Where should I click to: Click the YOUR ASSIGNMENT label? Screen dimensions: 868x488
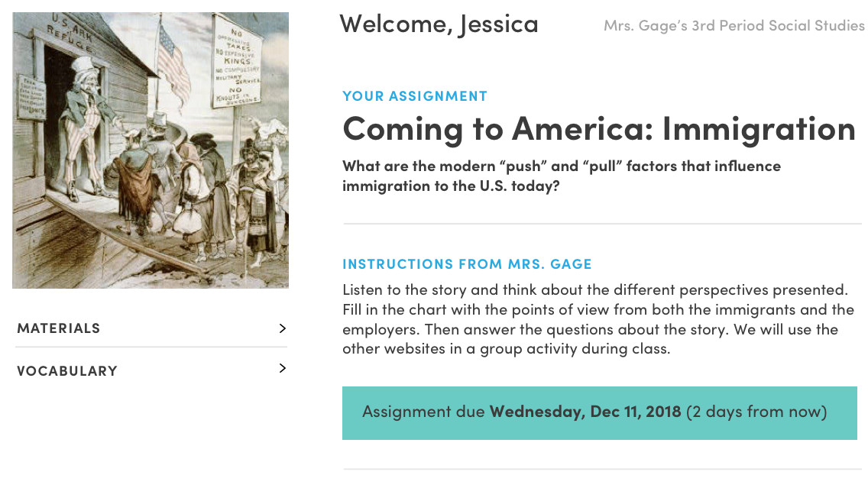point(415,96)
